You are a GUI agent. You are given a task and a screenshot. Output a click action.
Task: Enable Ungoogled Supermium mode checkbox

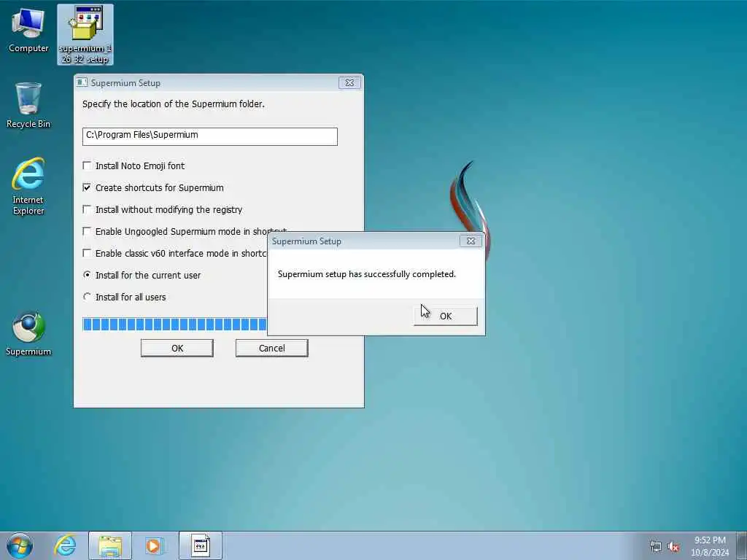point(87,231)
